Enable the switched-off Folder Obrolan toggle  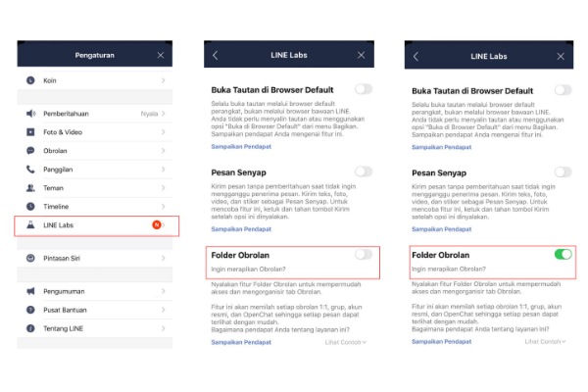click(364, 254)
